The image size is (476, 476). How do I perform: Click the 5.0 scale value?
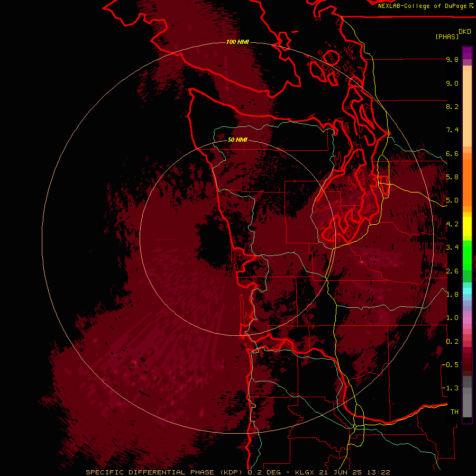click(x=452, y=200)
